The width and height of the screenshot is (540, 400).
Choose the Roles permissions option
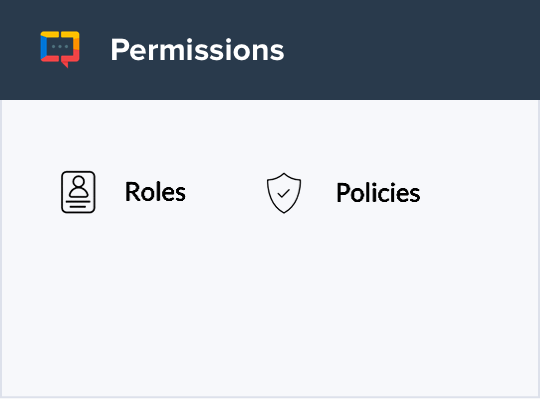[123, 192]
